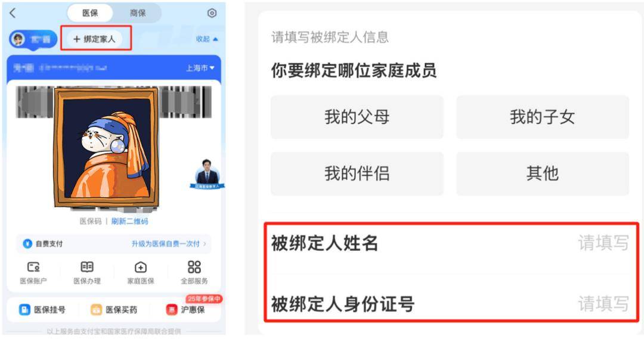The width and height of the screenshot is (644, 339).
Task: Open 医保买药 service
Action: [114, 309]
